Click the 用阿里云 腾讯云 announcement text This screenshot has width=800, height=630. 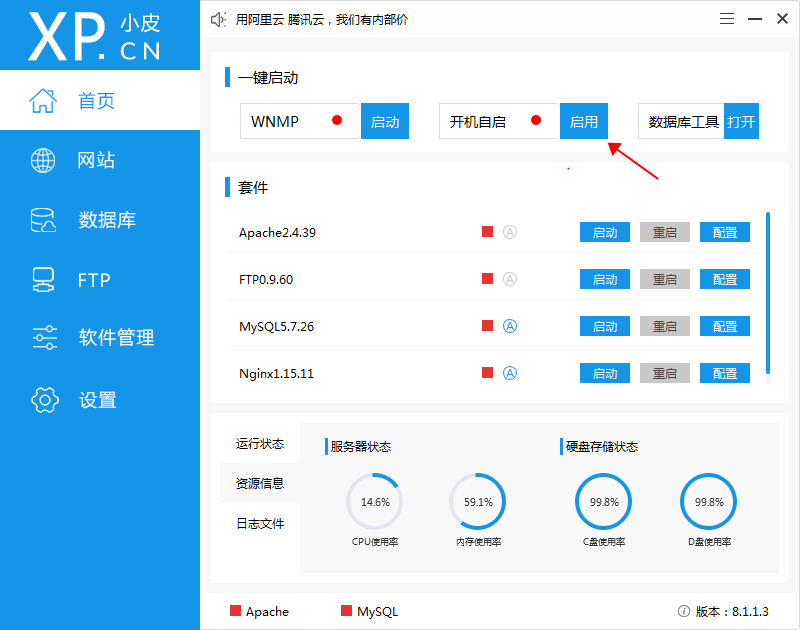[321, 20]
